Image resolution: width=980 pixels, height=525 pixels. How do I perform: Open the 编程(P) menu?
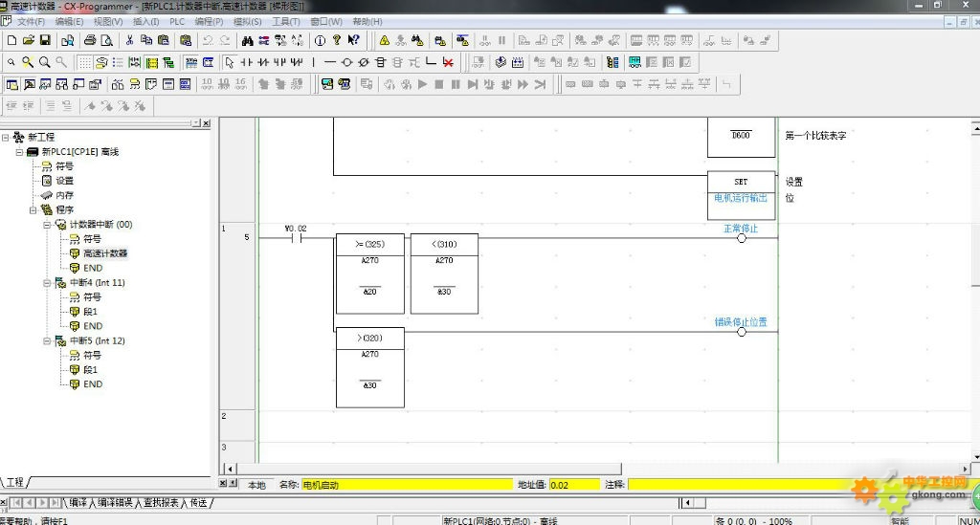pos(209,21)
